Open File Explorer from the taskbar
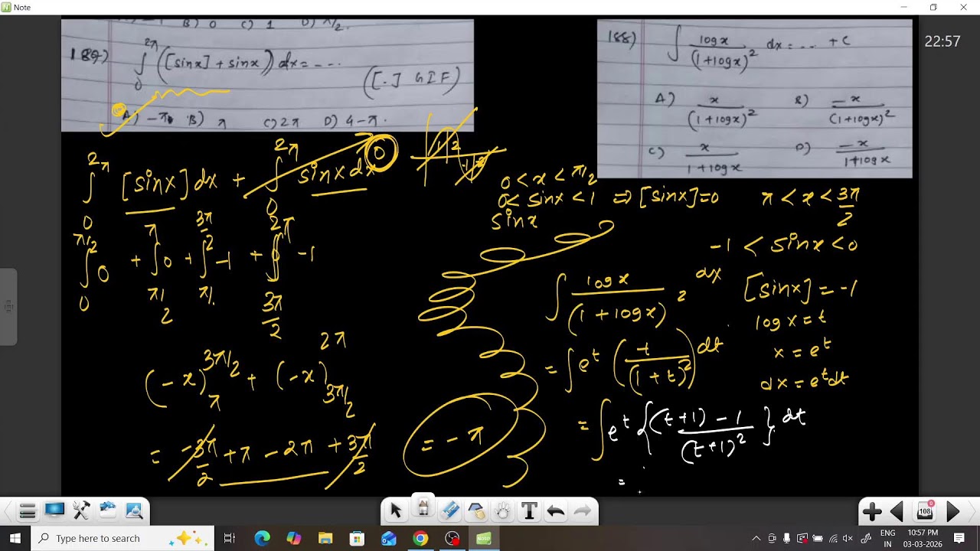 [x=325, y=538]
